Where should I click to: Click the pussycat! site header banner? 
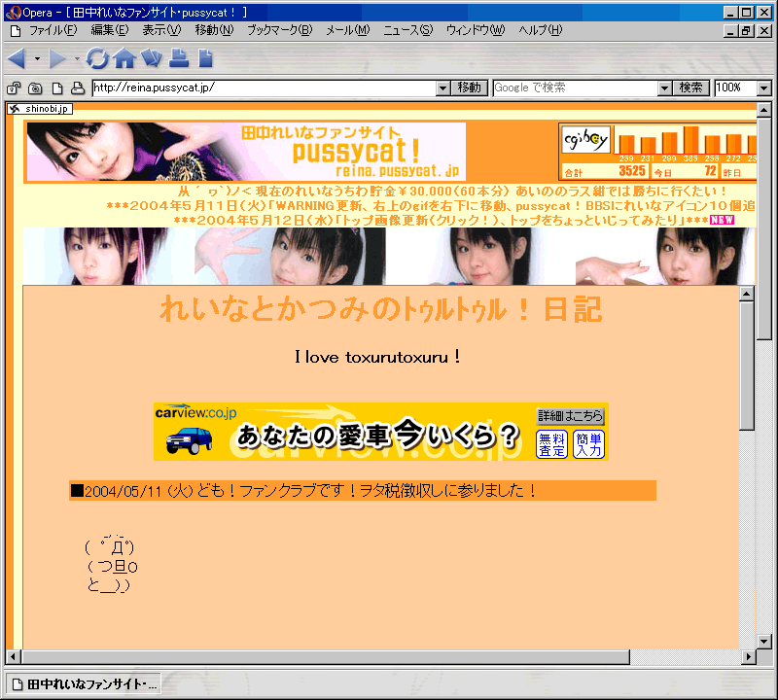coord(246,152)
